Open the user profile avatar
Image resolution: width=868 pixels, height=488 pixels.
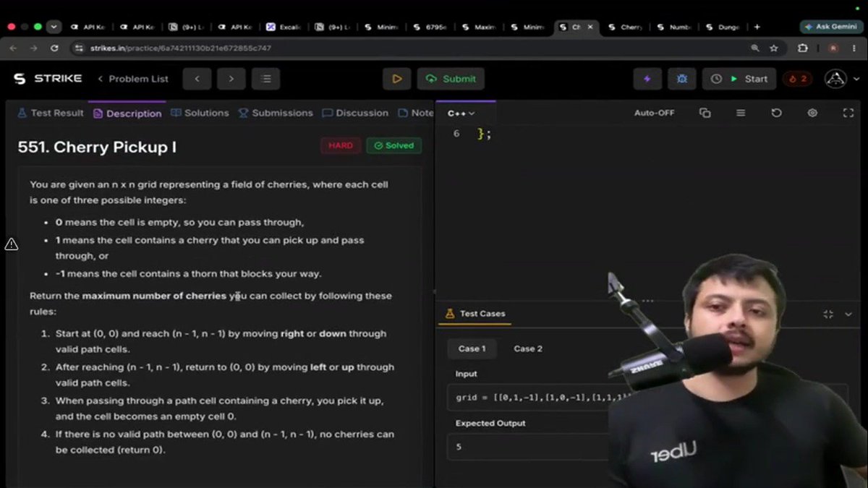pos(836,79)
